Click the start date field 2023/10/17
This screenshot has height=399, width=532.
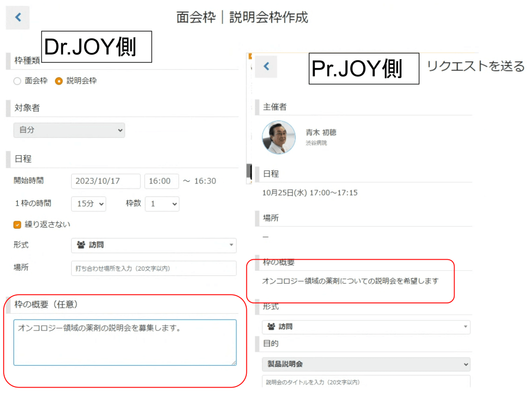point(105,181)
